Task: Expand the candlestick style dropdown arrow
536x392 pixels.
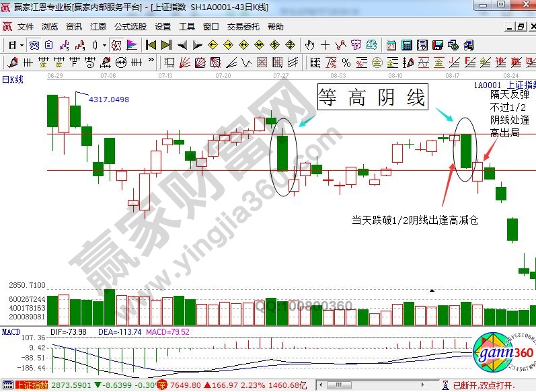Action: click(104, 45)
